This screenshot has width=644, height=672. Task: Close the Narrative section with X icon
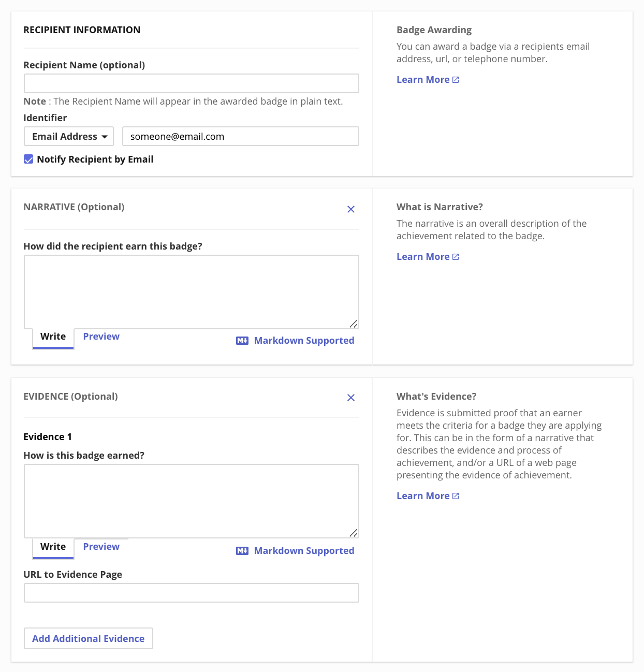[x=351, y=209]
